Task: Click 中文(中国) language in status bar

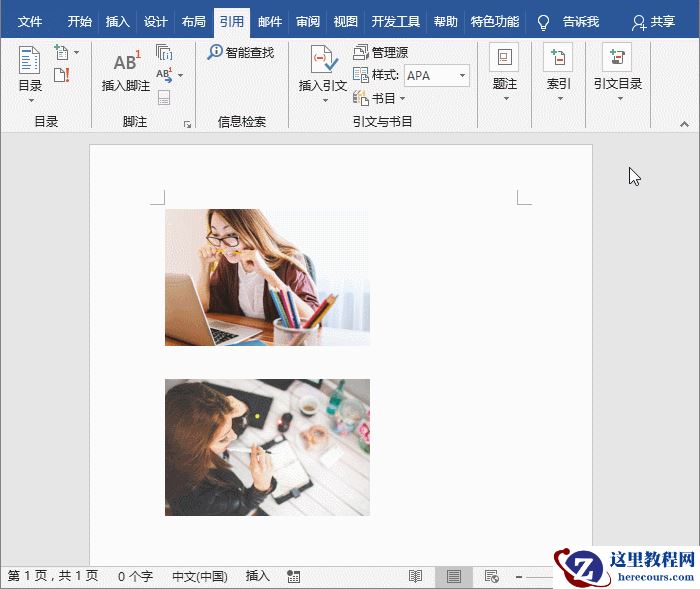Action: pyautogui.click(x=199, y=577)
